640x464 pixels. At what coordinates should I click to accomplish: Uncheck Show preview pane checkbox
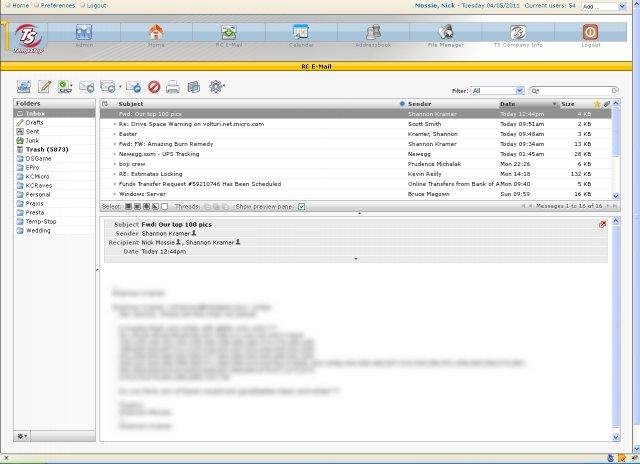[301, 206]
